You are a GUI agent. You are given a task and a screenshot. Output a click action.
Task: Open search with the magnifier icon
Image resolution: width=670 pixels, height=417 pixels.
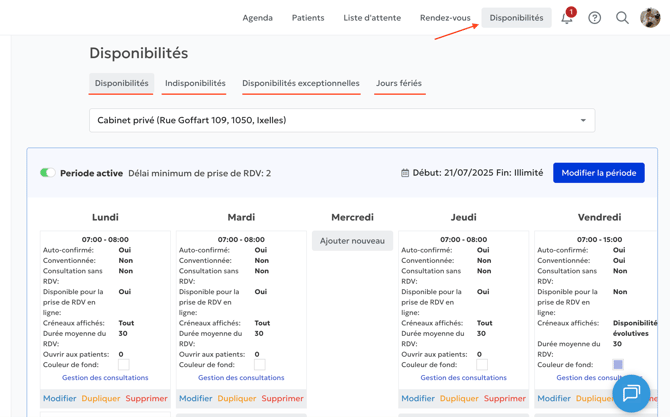coord(622,18)
